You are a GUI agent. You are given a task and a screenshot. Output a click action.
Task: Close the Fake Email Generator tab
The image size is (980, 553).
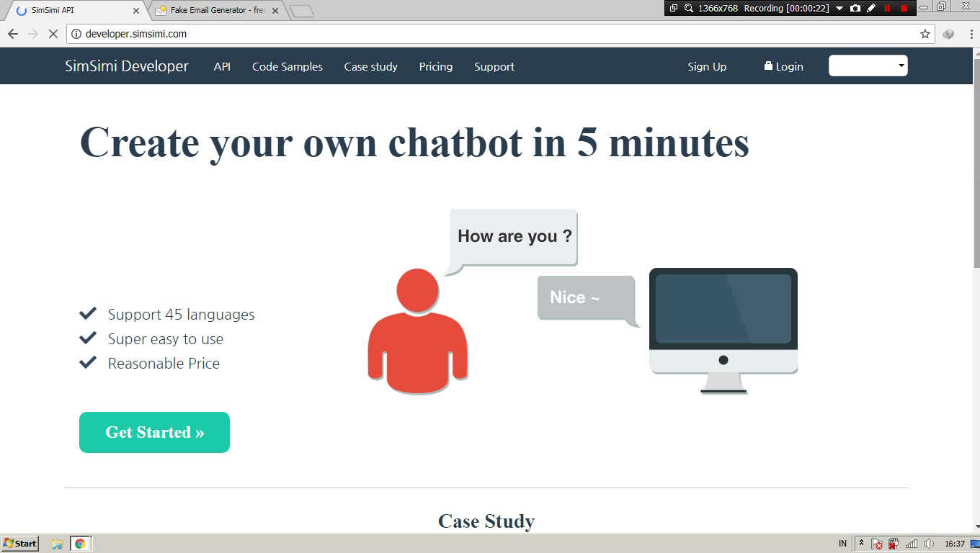[x=275, y=11]
